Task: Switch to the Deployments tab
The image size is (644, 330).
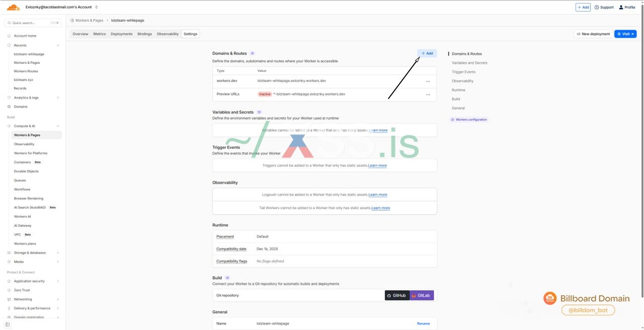Action: click(x=121, y=34)
